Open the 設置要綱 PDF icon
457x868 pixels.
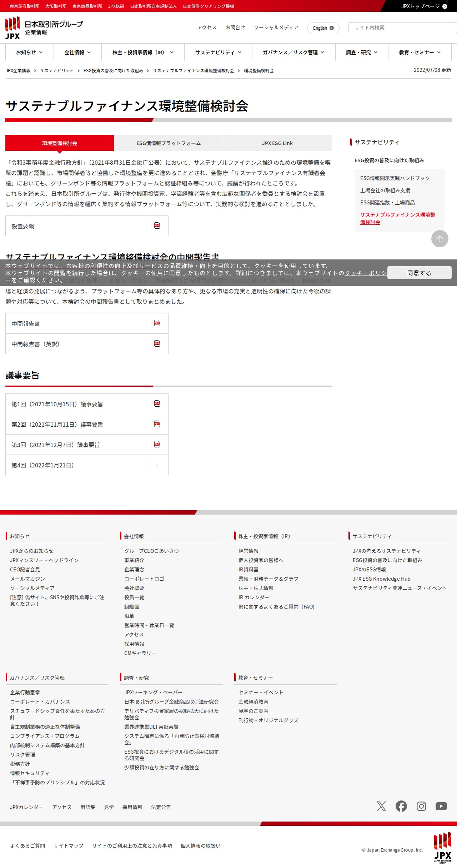tap(157, 225)
